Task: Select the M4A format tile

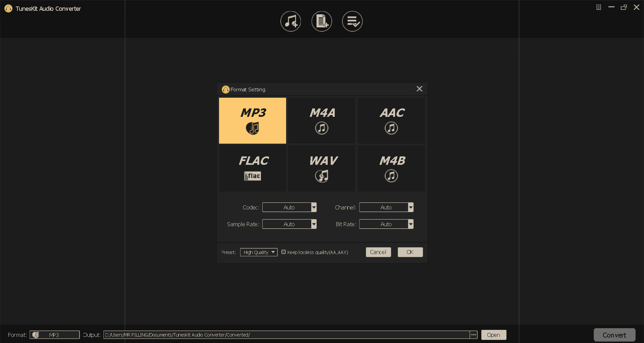Action: pos(322,120)
